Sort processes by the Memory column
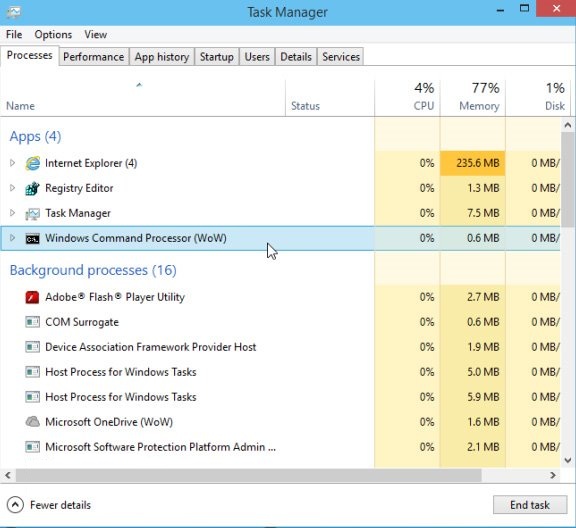The image size is (576, 528). tap(473, 98)
